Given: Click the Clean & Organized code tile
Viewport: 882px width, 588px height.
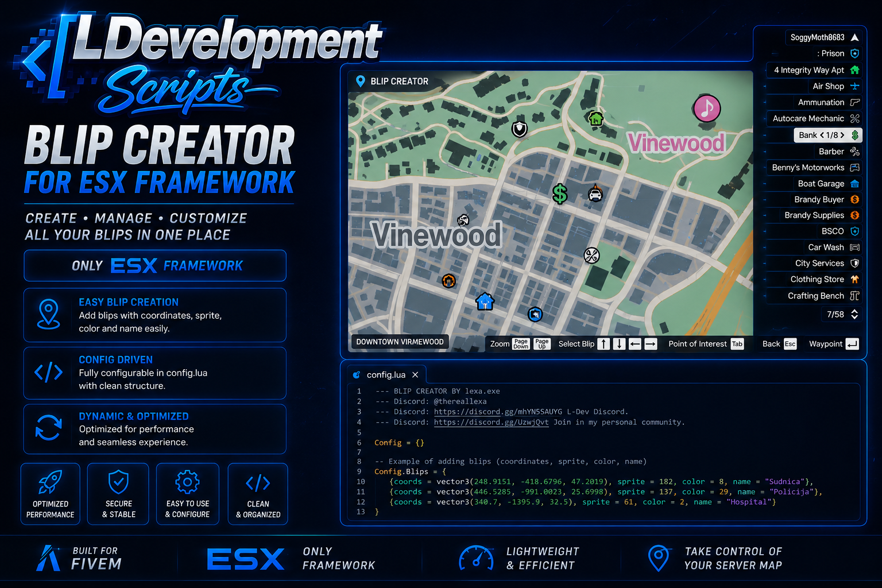Looking at the screenshot, I should pos(258,494).
